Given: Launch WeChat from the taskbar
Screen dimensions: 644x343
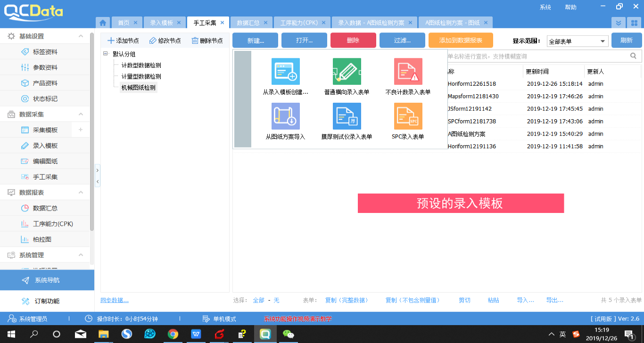Looking at the screenshot, I should pyautogui.click(x=288, y=334).
